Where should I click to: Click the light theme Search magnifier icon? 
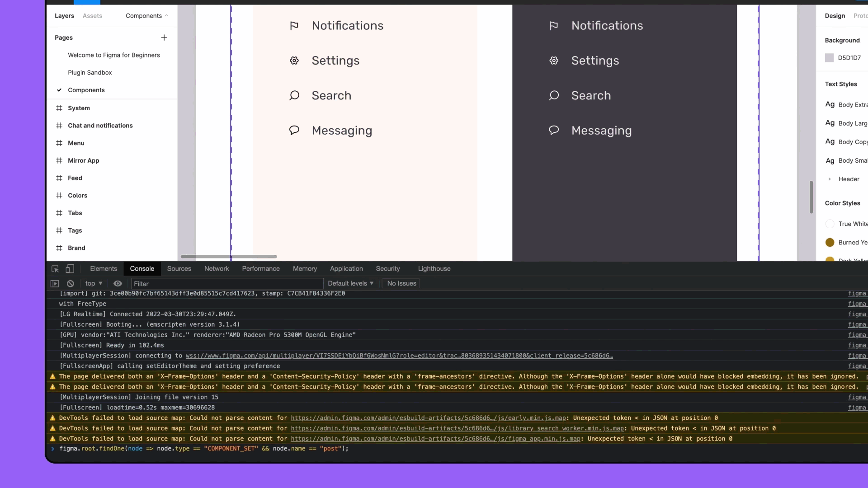(x=294, y=95)
